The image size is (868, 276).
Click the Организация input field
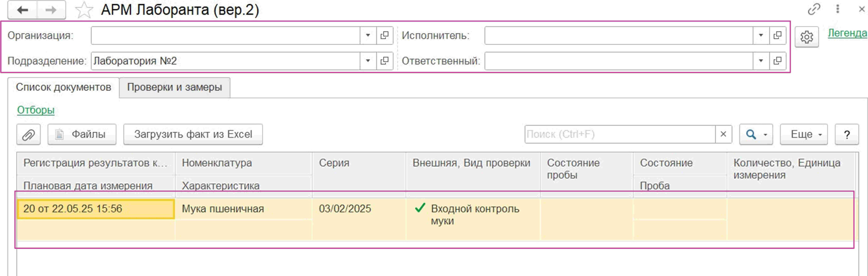[x=225, y=36]
